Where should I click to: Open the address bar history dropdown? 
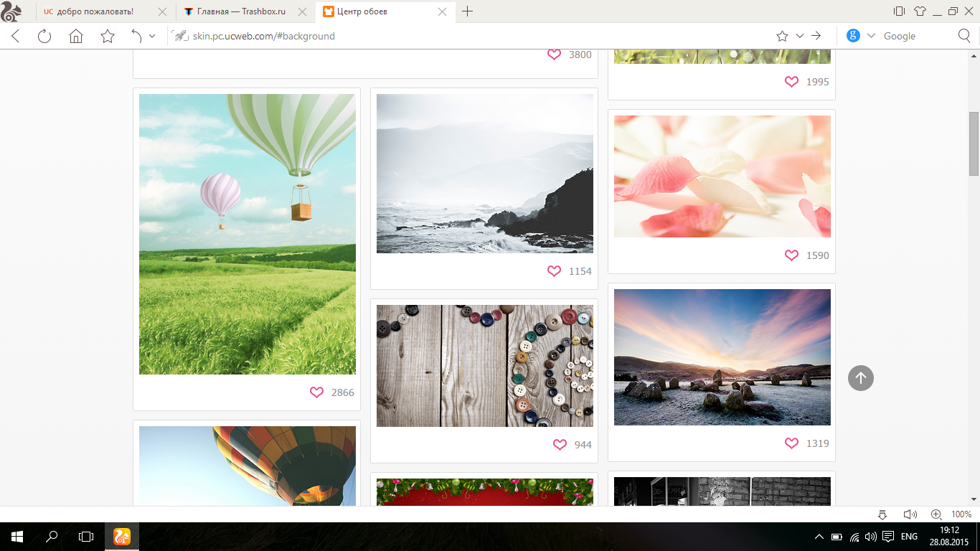point(800,36)
